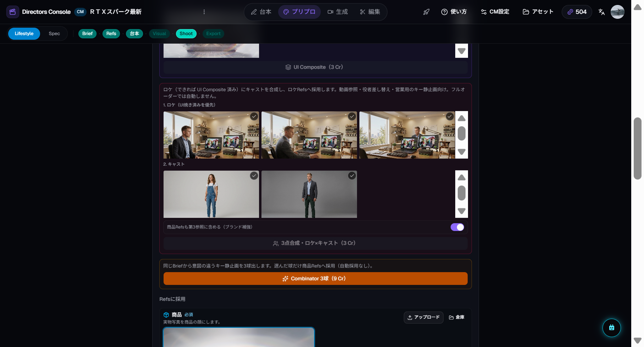The width and height of the screenshot is (644, 347).
Task: Click the cast list scroll up arrow
Action: click(x=462, y=177)
